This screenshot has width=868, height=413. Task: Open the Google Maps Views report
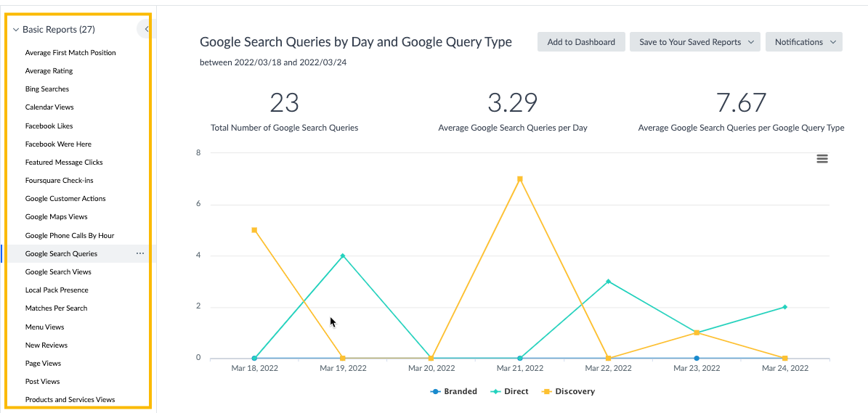coord(57,217)
